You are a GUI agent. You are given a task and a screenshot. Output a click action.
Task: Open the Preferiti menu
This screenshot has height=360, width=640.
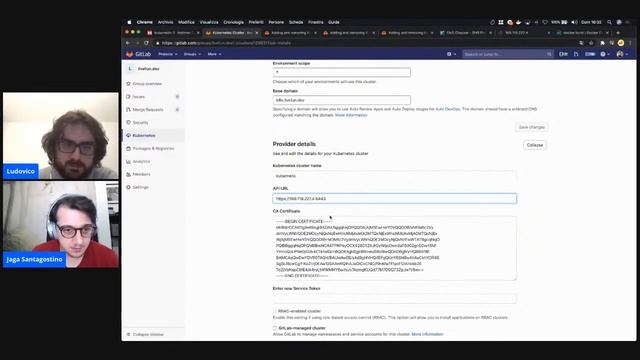256,22
